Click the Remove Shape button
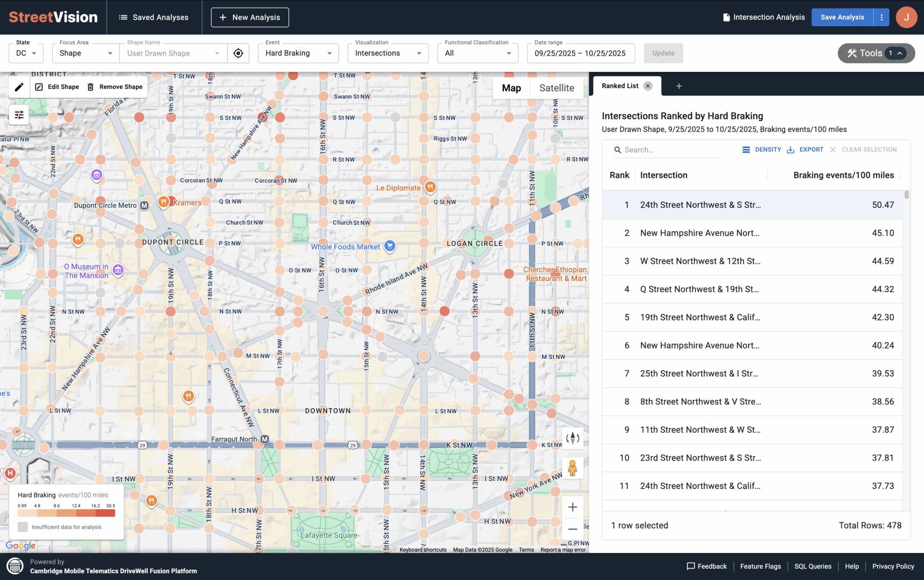The width and height of the screenshot is (924, 580). point(115,87)
